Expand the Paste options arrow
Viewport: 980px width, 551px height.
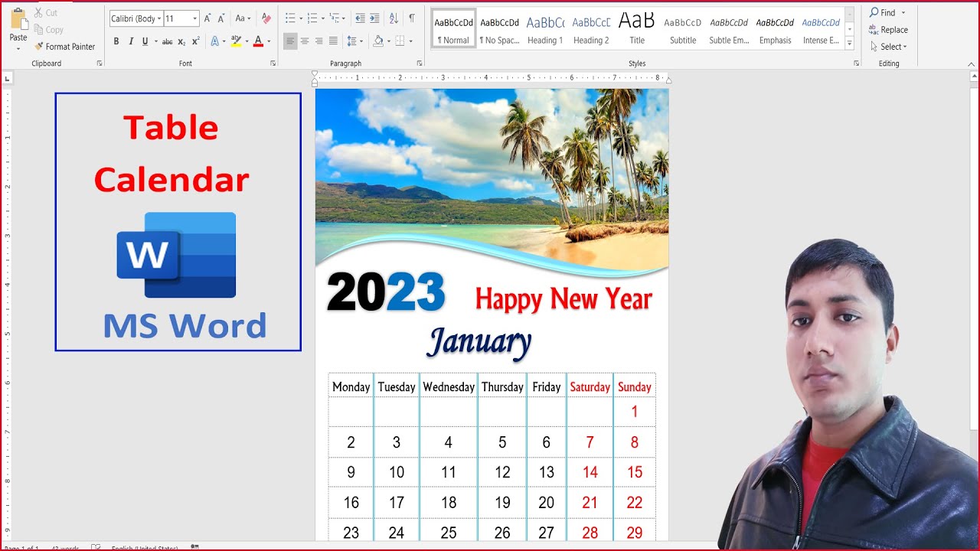click(18, 48)
